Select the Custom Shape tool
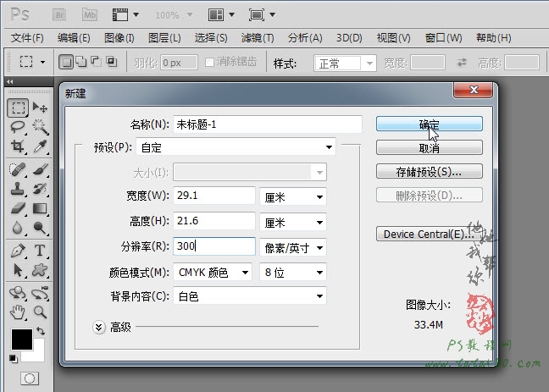Viewport: 549px width, 392px height. pos(40,270)
